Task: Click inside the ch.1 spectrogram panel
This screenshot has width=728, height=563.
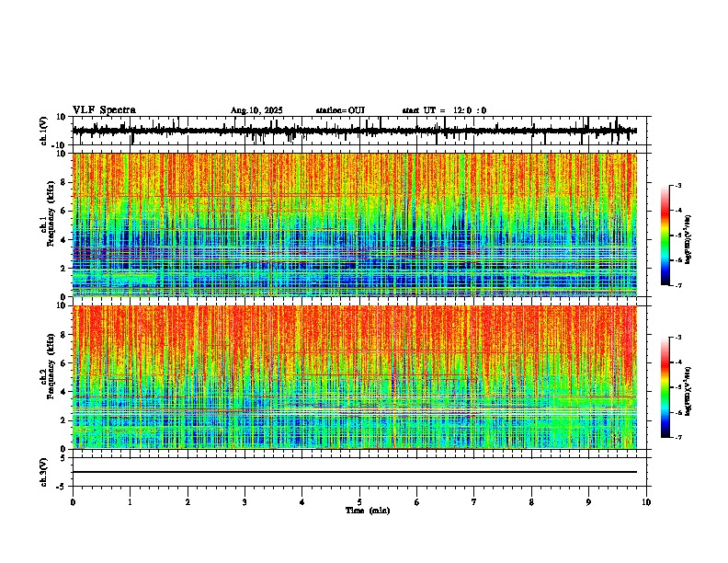Action: (354, 224)
